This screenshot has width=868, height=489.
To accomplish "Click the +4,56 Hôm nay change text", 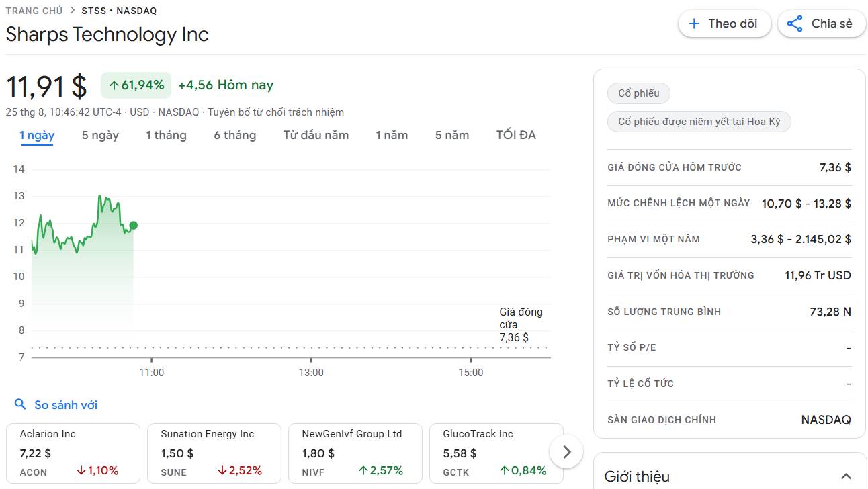I will 226,85.
